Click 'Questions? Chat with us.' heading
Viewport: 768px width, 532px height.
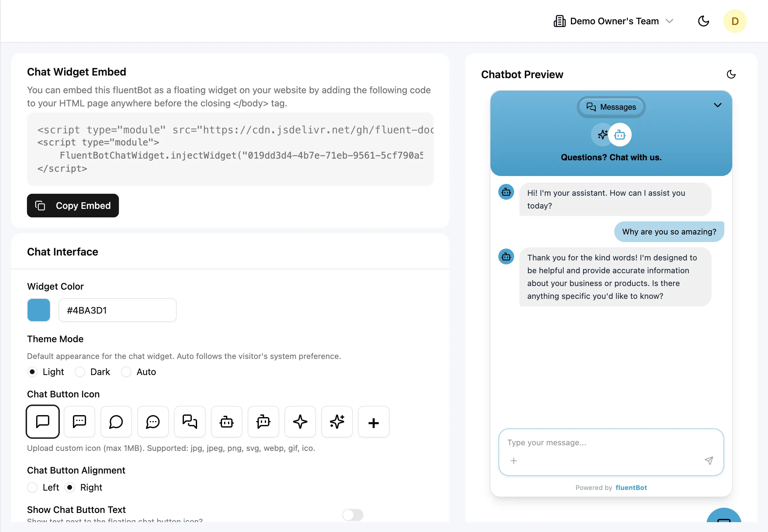click(x=611, y=157)
